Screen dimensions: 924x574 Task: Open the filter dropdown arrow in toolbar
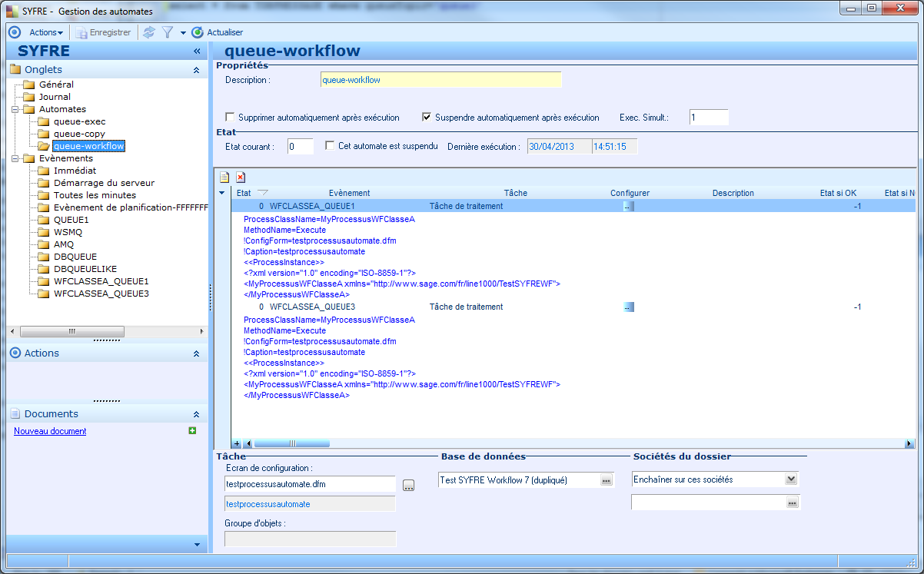point(183,33)
